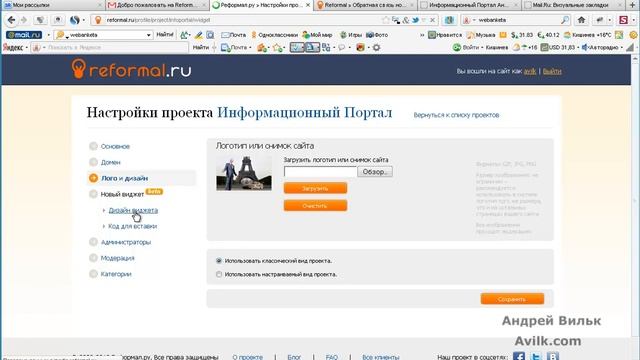640x360 pixels.
Task: Open the 'Лого и дизайн' settings section
Action: [124, 178]
